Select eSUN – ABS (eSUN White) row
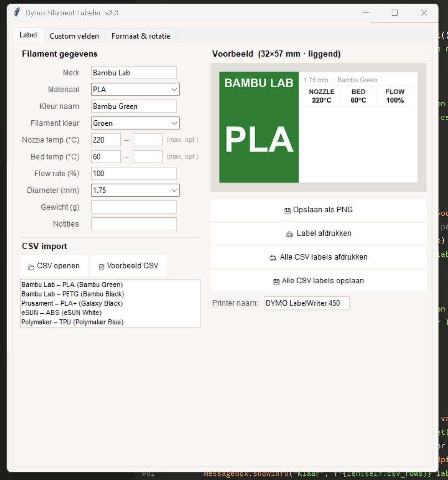 tap(110, 313)
